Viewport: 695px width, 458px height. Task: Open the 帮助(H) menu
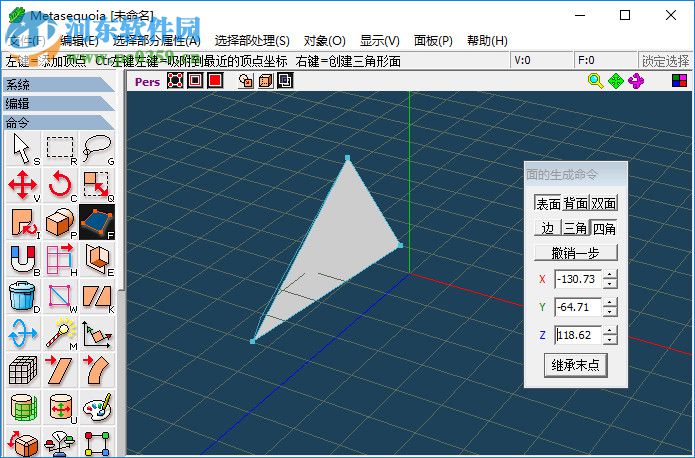(x=487, y=41)
